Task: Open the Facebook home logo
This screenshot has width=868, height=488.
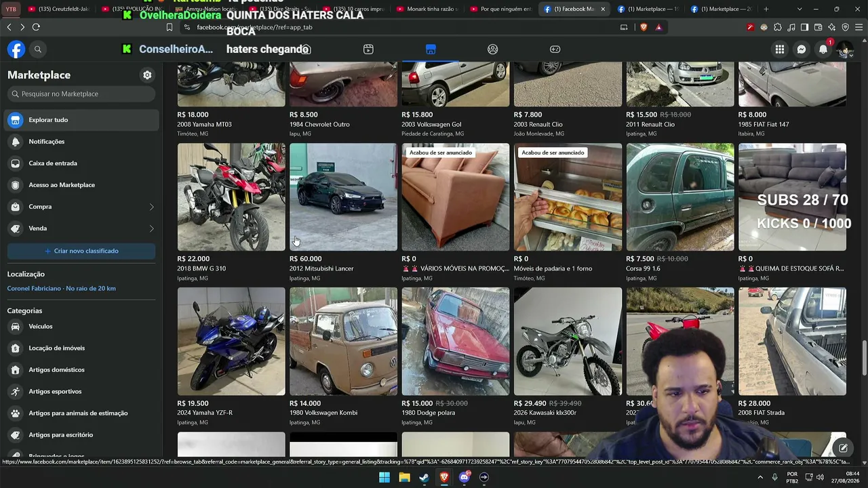Action: click(16, 49)
